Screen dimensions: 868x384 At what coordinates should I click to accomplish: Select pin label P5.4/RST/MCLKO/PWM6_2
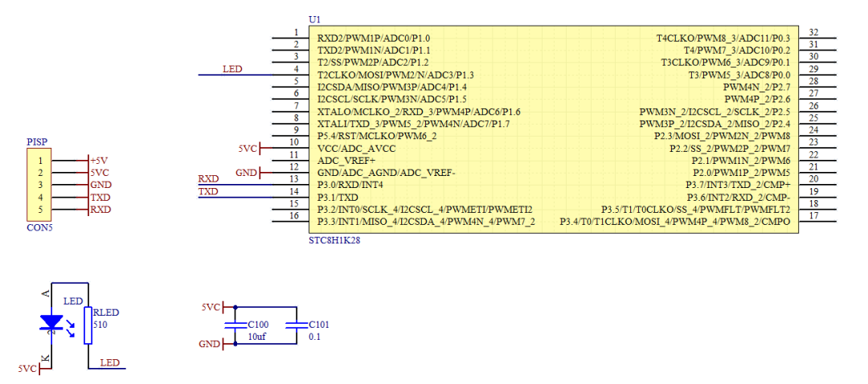click(378, 136)
